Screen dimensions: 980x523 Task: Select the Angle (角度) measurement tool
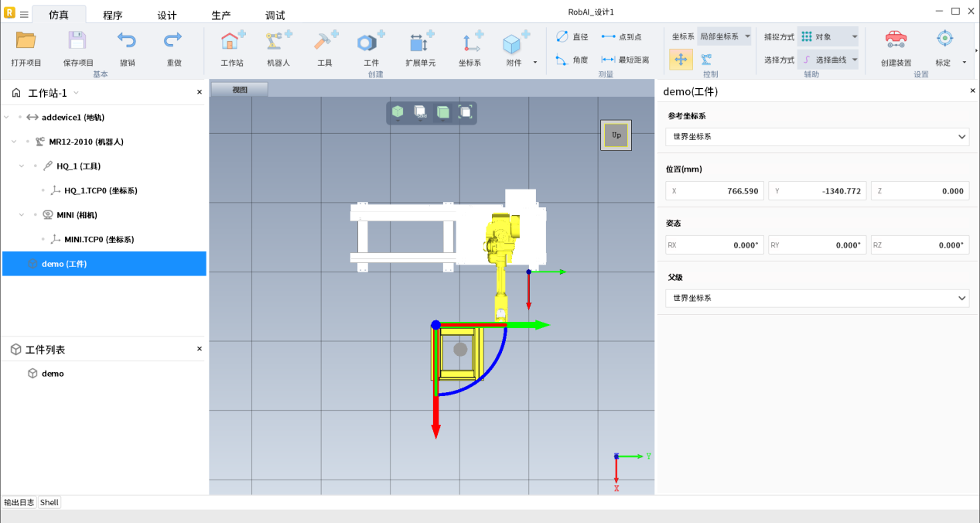pyautogui.click(x=572, y=60)
